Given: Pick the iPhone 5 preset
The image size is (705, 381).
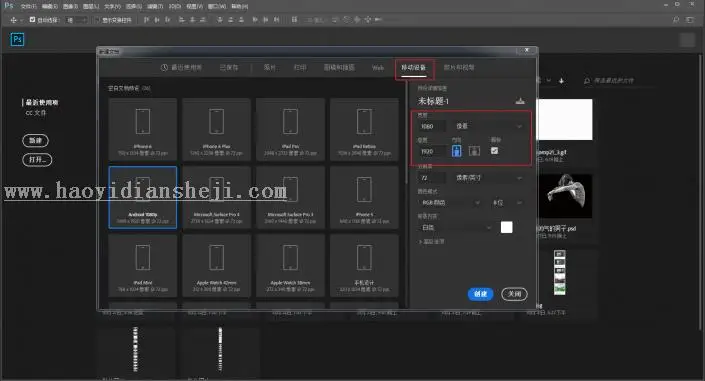Looking at the screenshot, I should (x=364, y=197).
